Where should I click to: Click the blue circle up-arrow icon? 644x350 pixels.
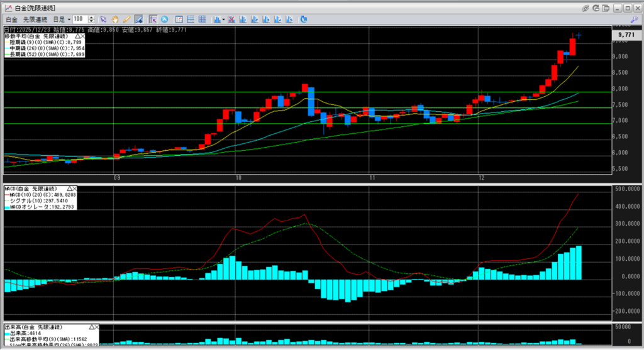pyautogui.click(x=164, y=19)
